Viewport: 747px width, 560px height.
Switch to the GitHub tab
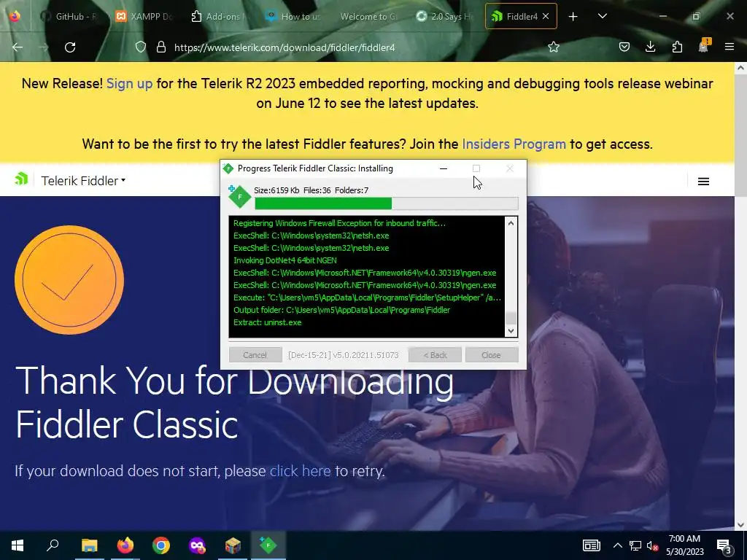click(69, 16)
